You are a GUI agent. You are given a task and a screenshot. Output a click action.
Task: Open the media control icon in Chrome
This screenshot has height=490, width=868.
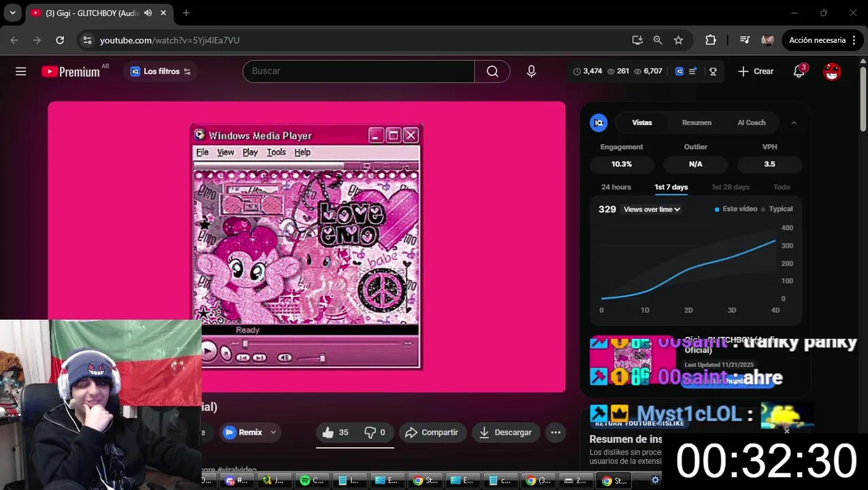point(745,40)
